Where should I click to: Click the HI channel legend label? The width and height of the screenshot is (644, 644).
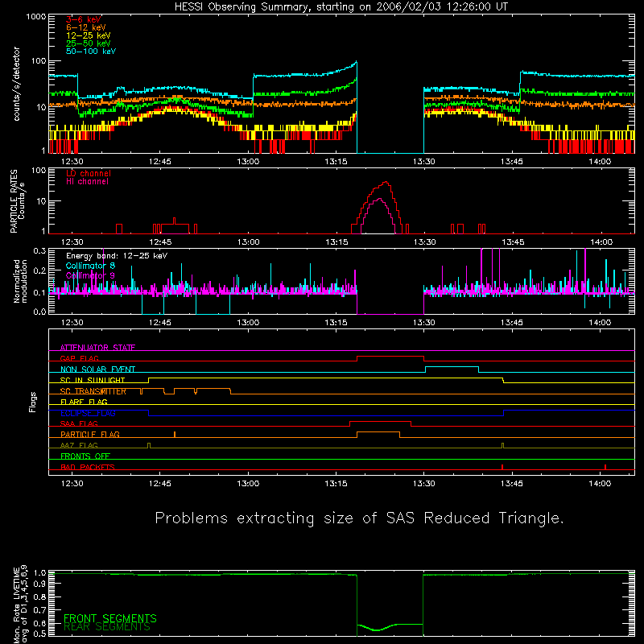[87, 182]
